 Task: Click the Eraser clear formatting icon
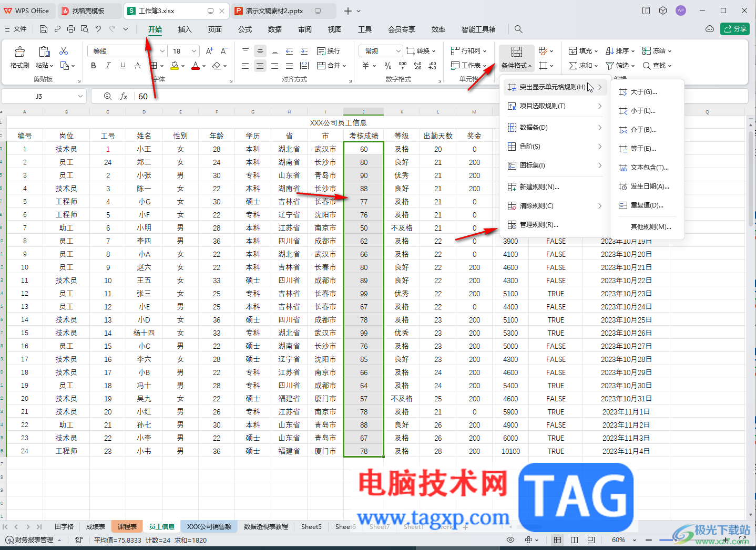tap(216, 66)
